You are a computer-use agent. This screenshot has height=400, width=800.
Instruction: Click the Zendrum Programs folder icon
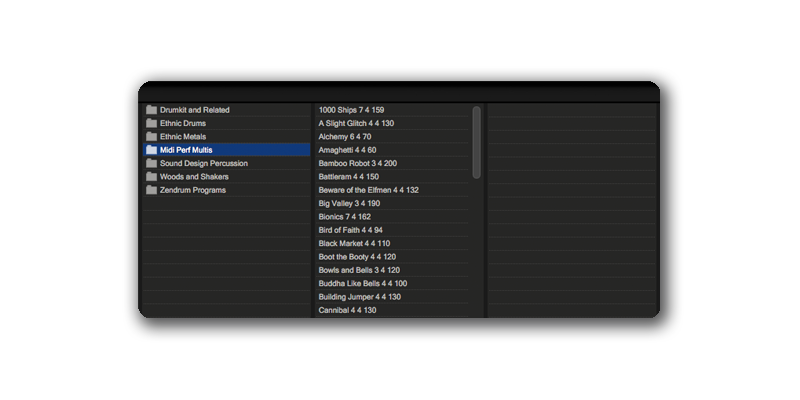[152, 190]
